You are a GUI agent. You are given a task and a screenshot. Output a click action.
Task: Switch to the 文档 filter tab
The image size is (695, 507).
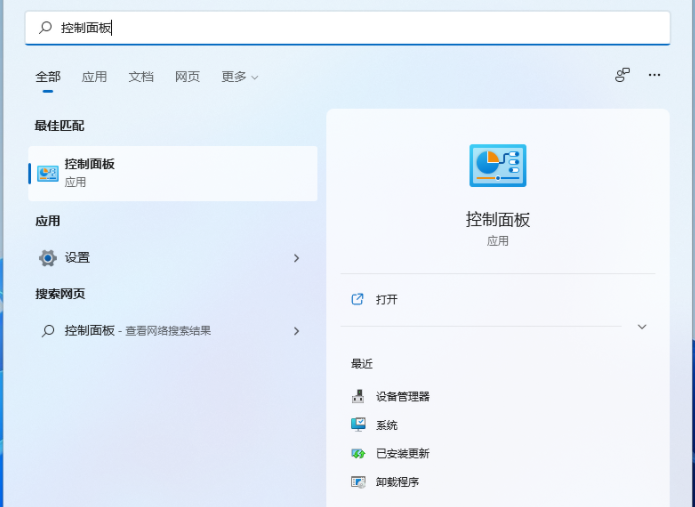pos(141,77)
